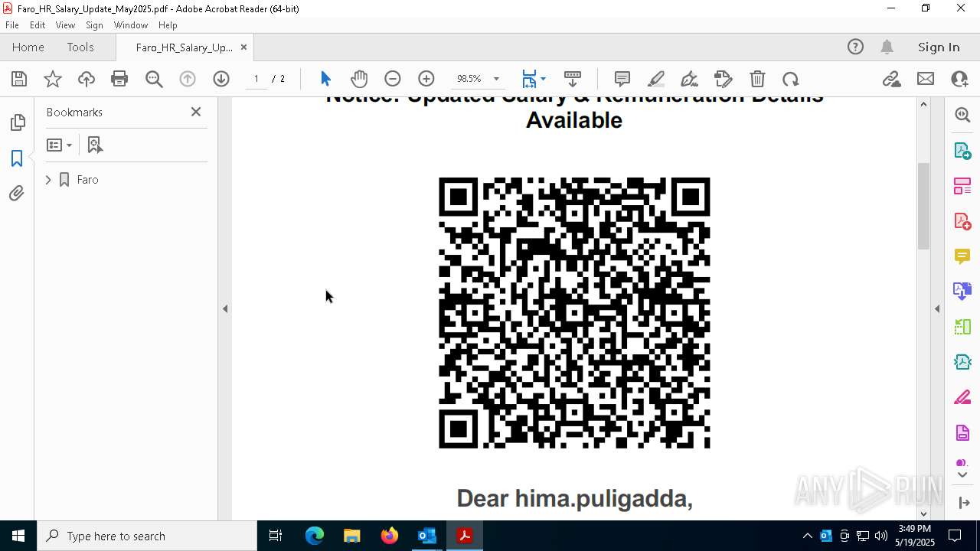Upload the file to cloud storage
980x551 pixels.
[x=87, y=79]
